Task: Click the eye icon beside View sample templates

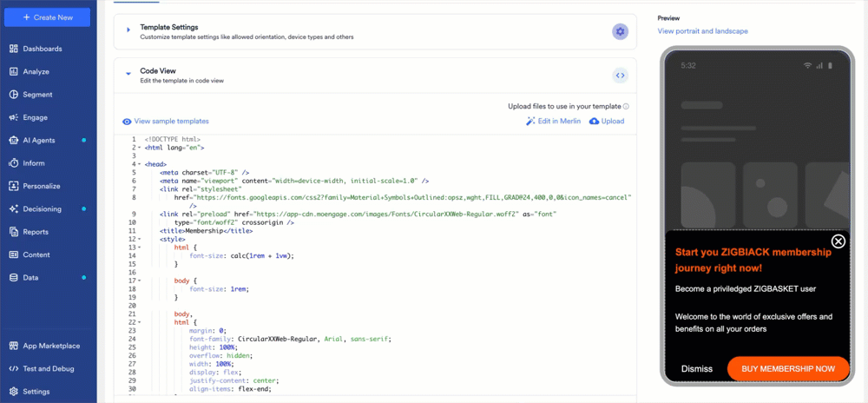Action: (x=127, y=122)
